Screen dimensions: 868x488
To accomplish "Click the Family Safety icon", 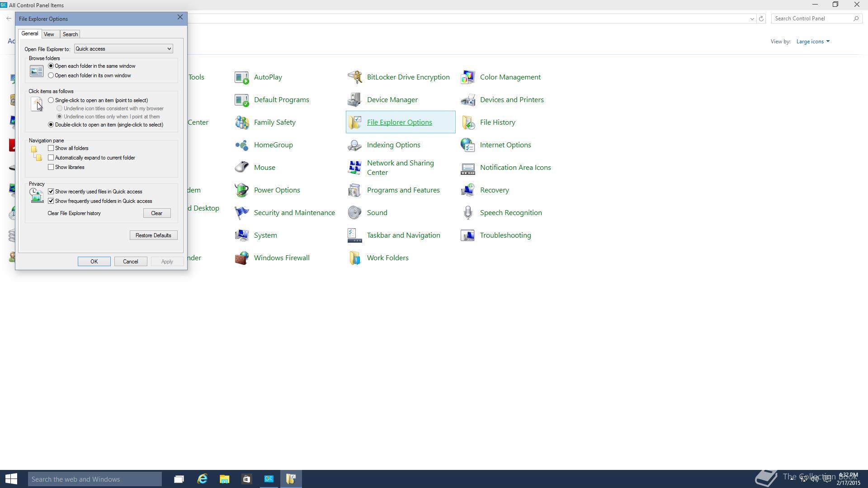I will (242, 122).
